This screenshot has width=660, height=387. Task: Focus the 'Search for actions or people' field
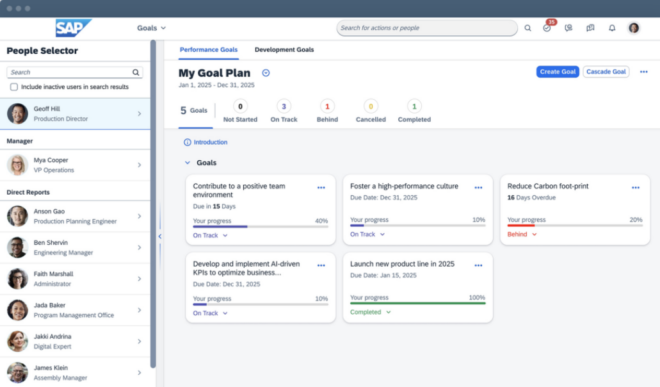(427, 28)
